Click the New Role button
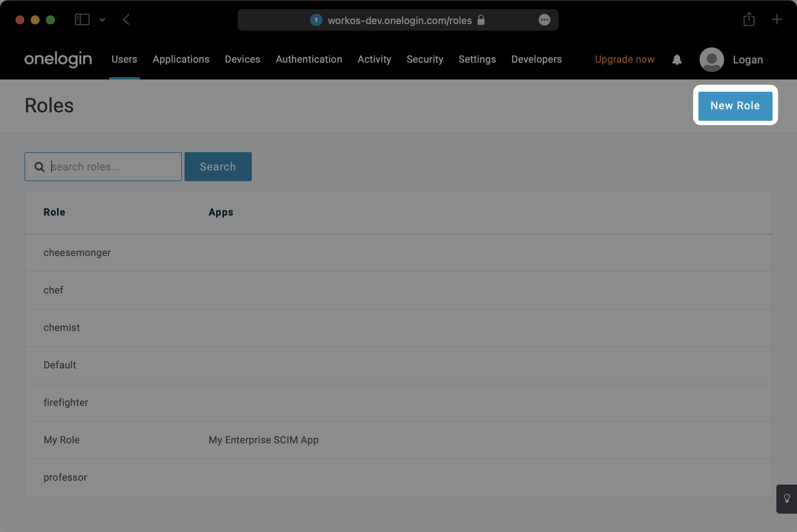 point(735,105)
